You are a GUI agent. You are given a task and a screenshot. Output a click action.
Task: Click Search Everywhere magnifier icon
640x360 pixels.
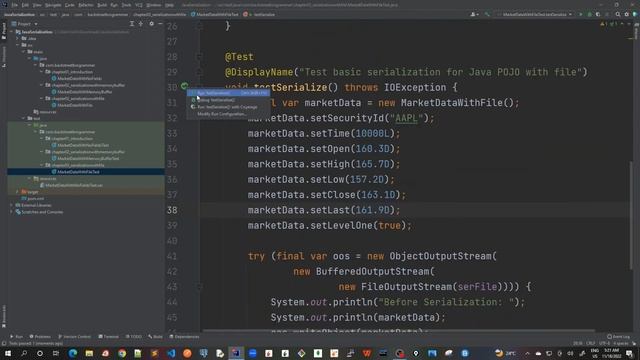(618, 14)
